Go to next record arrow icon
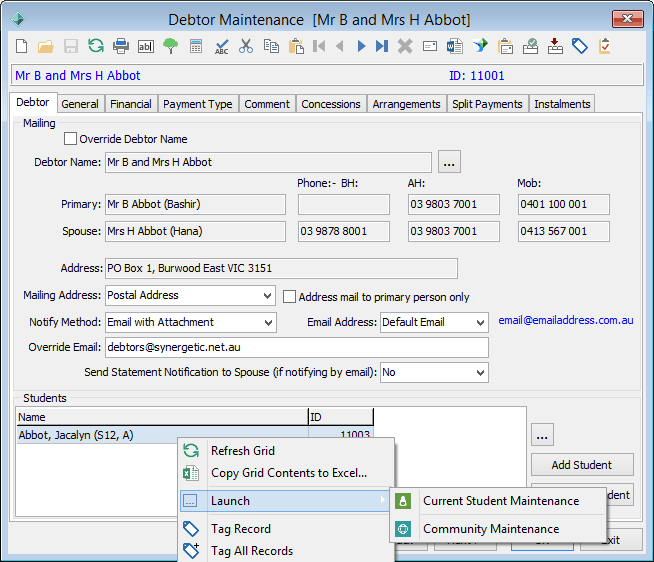This screenshot has width=654, height=562. pyautogui.click(x=361, y=46)
